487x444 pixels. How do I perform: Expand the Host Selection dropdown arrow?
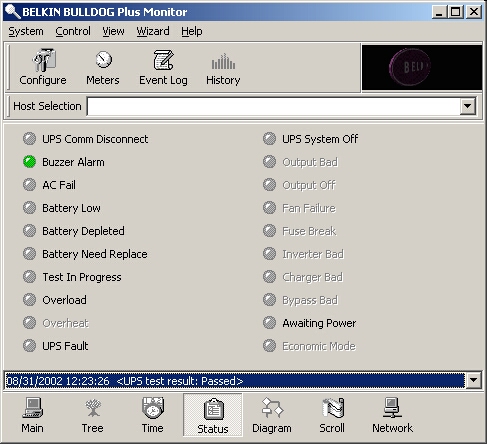468,106
